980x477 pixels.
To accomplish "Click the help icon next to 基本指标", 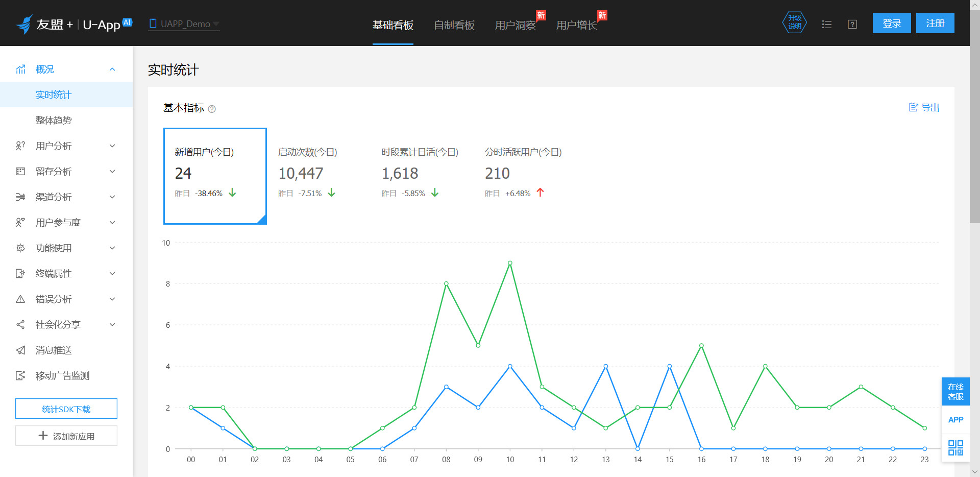I will 212,109.
